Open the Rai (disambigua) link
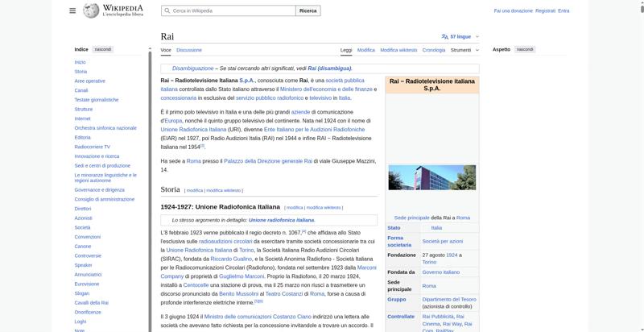This screenshot has width=644, height=332. (x=329, y=68)
